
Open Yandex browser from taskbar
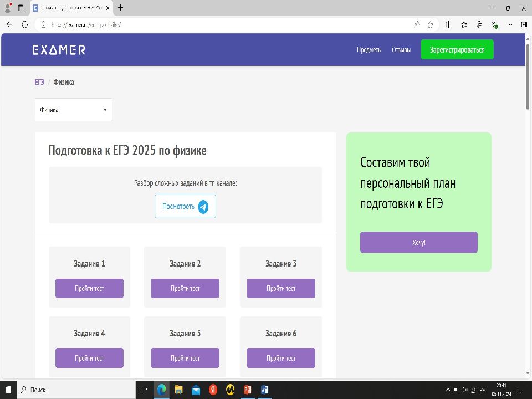pyautogui.click(x=213, y=390)
